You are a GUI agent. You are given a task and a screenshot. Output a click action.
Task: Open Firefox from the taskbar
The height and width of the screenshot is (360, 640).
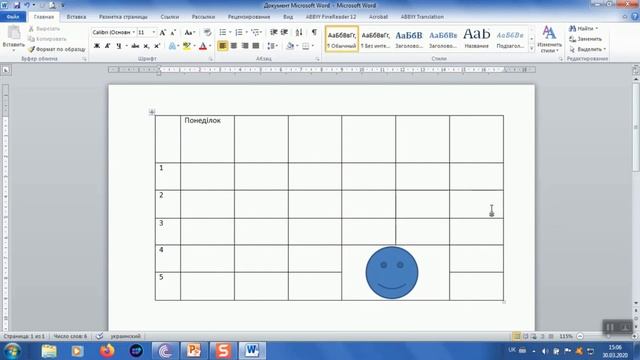(107, 351)
